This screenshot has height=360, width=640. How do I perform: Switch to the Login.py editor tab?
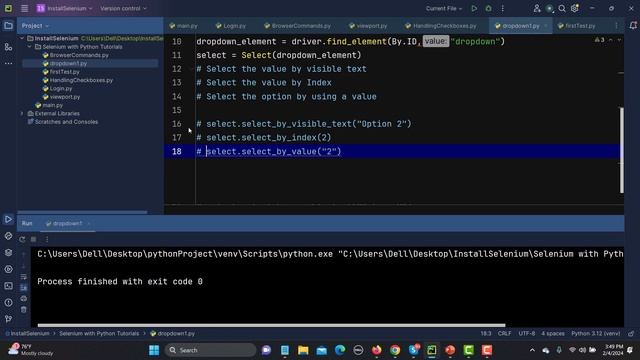click(x=231, y=26)
